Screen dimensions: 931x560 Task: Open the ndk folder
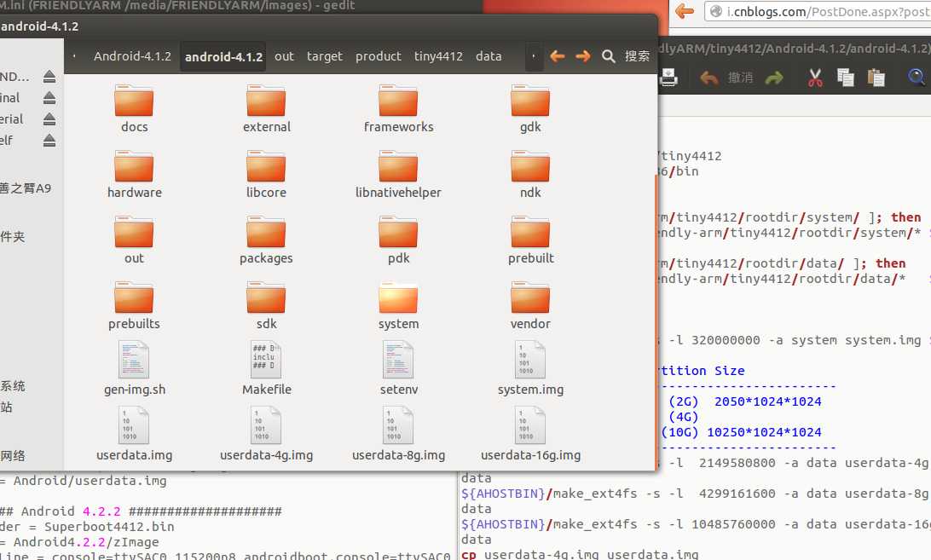(530, 176)
